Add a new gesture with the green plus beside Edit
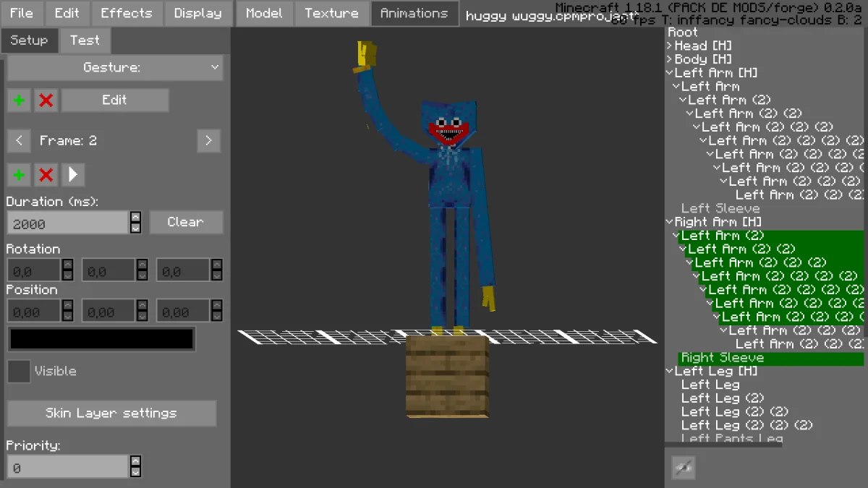 [19, 100]
